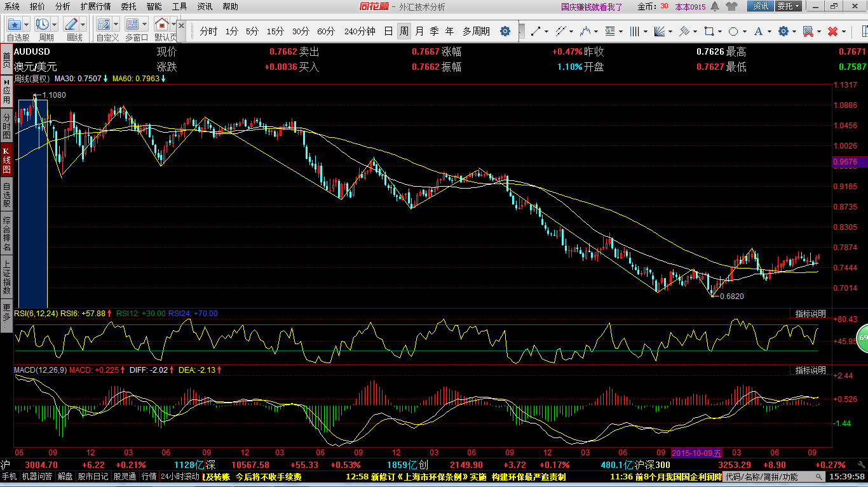Open the 扩展行情 menu

point(95,6)
